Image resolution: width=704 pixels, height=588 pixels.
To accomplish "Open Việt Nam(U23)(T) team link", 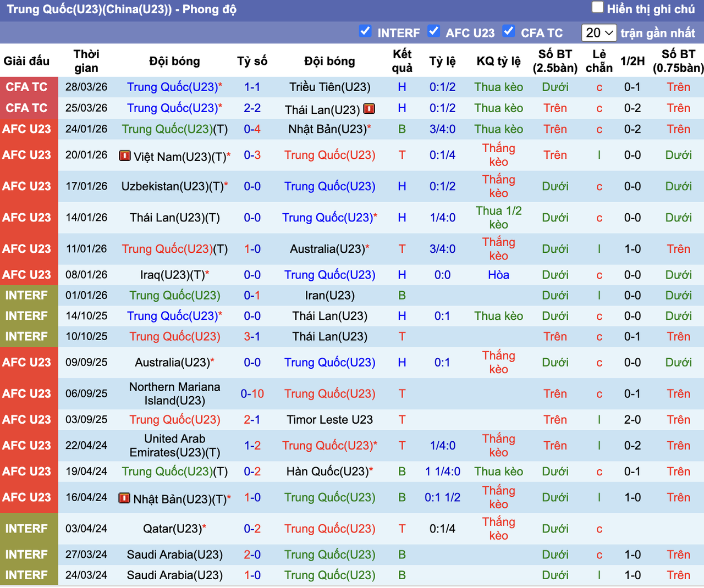I will 180,157.
